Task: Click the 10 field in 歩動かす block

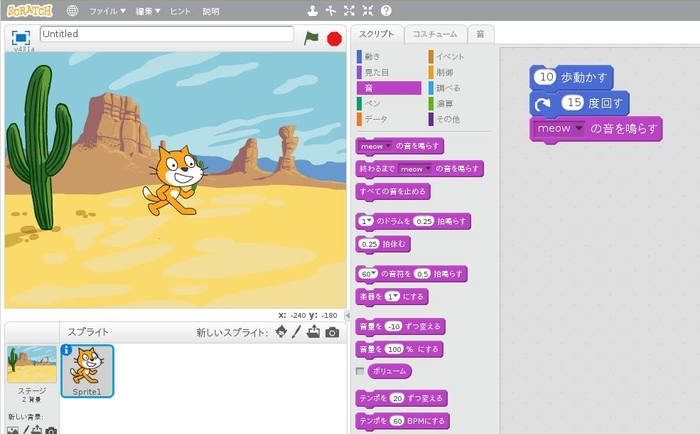Action: pyautogui.click(x=546, y=77)
